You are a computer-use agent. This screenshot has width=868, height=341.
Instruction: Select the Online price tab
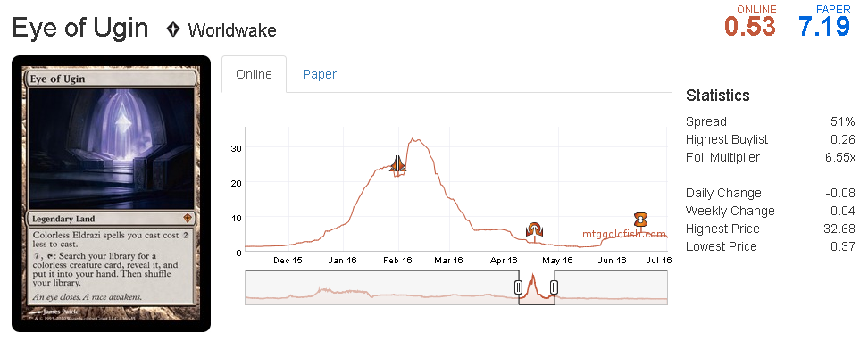pyautogui.click(x=255, y=74)
